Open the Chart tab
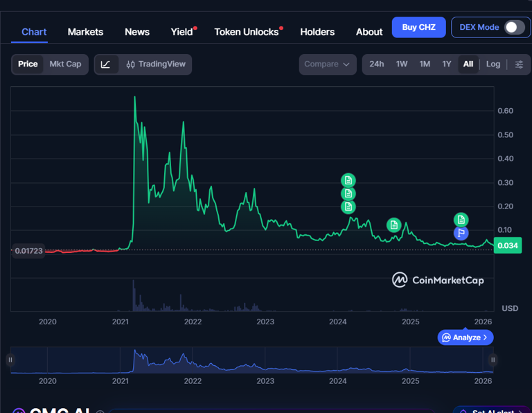 coord(34,32)
